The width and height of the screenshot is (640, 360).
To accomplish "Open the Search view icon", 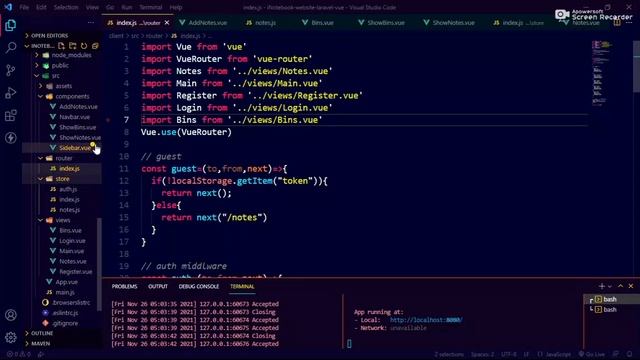I will tap(11, 47).
